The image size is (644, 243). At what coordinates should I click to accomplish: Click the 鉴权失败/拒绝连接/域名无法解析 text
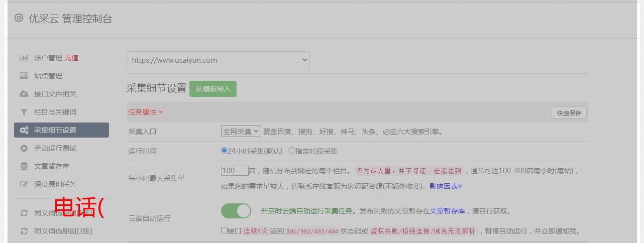click(x=423, y=231)
